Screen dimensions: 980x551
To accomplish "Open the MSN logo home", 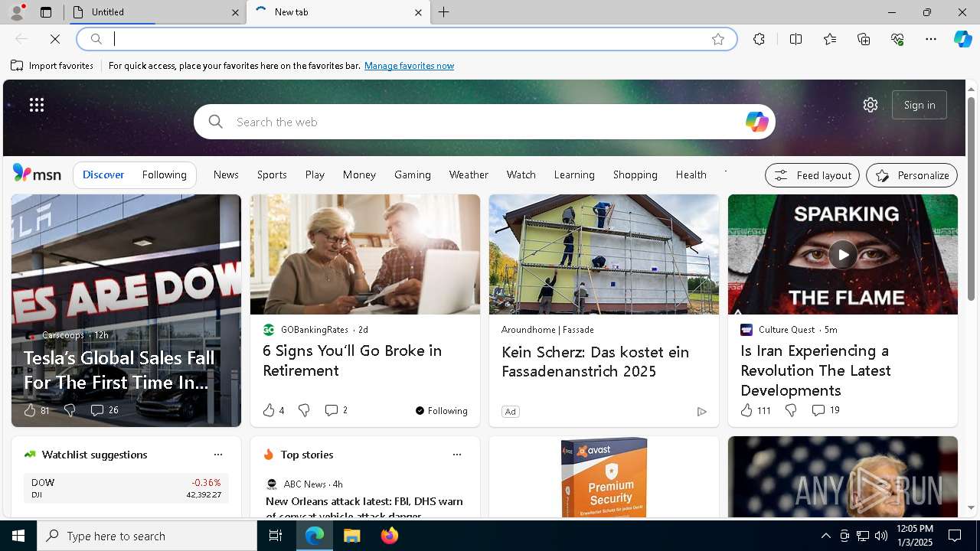I will [37, 174].
